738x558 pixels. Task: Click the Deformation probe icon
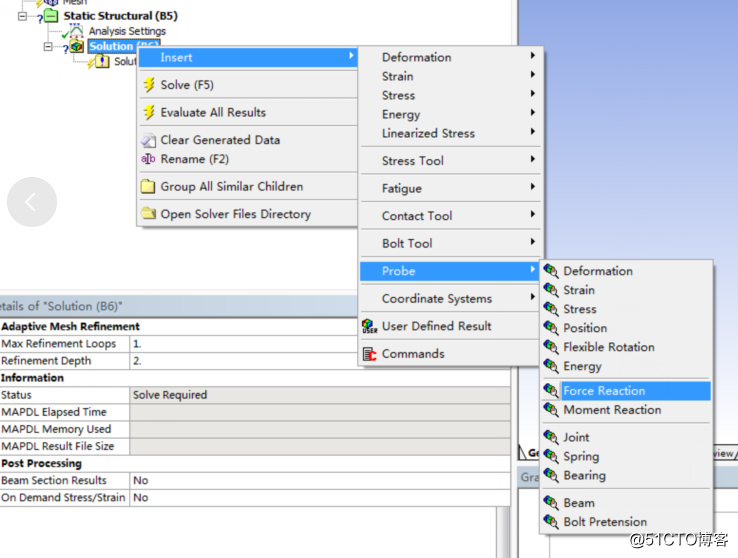point(551,271)
